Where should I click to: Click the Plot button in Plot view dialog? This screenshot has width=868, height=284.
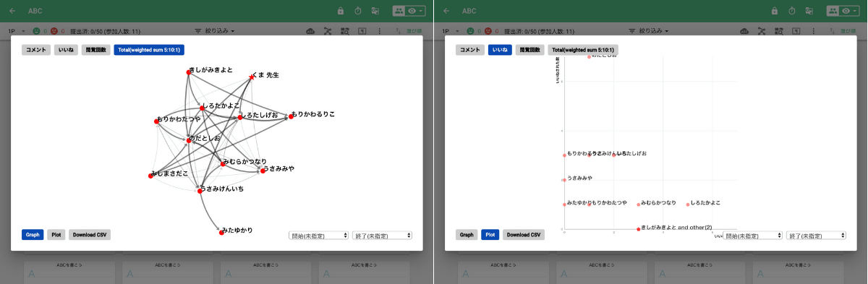click(490, 235)
